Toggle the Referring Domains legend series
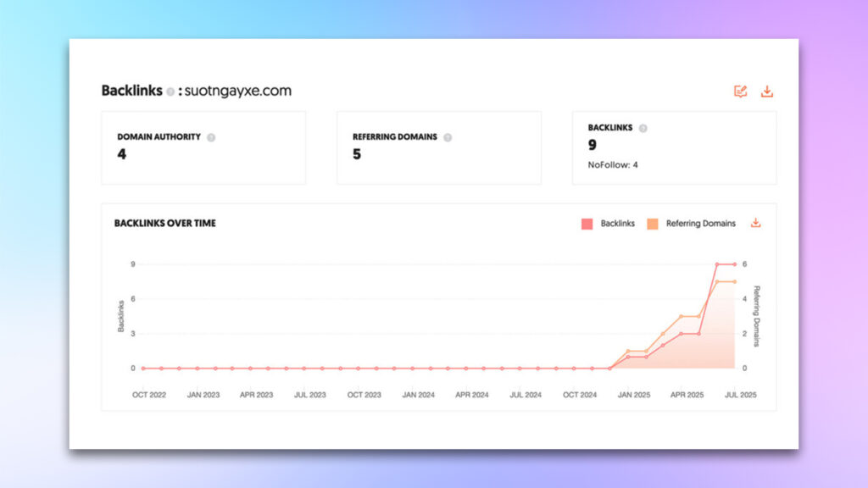This screenshot has width=868, height=488. [x=653, y=224]
